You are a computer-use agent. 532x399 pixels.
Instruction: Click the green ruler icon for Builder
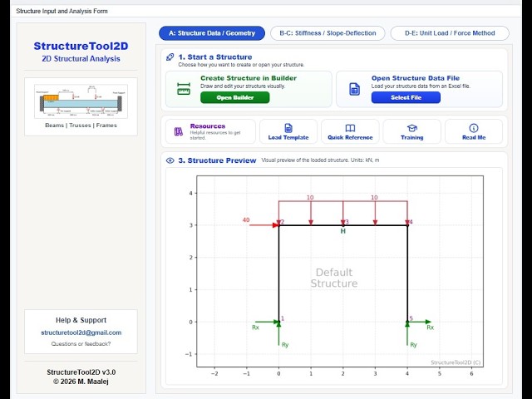coord(184,89)
